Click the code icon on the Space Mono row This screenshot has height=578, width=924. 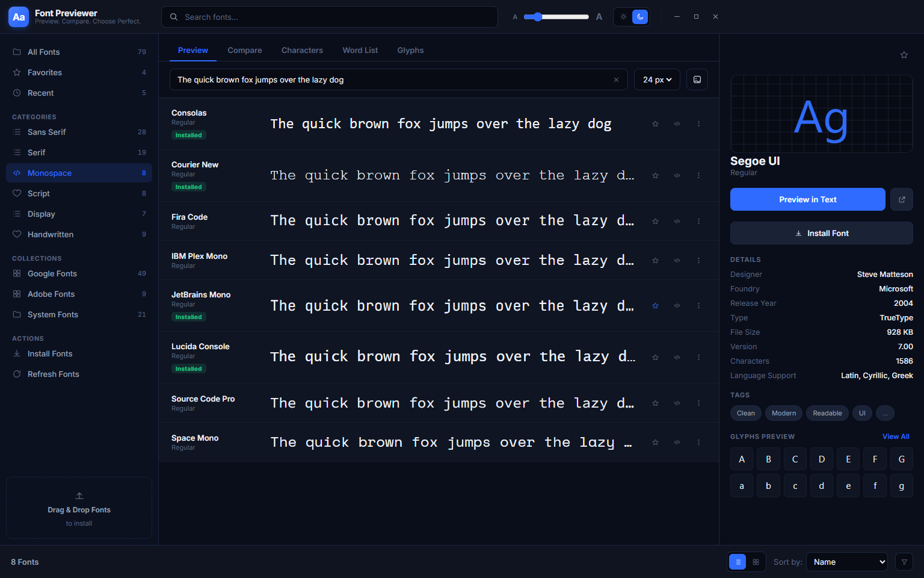[677, 443]
